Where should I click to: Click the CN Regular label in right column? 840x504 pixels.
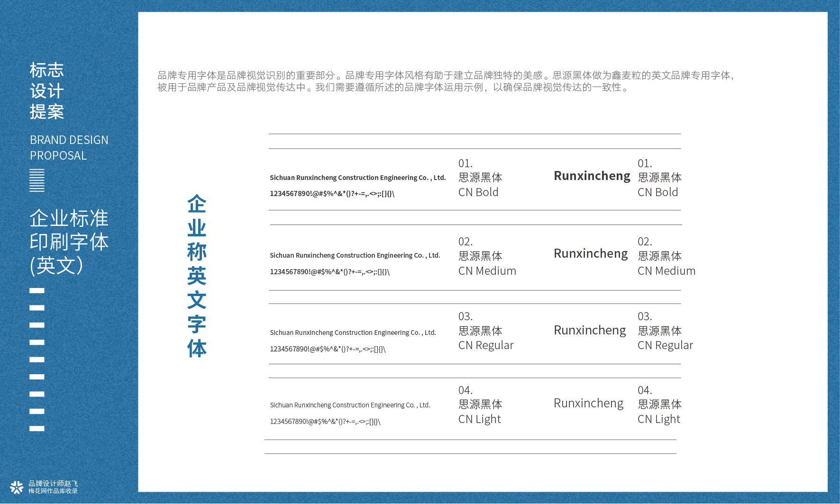(665, 345)
